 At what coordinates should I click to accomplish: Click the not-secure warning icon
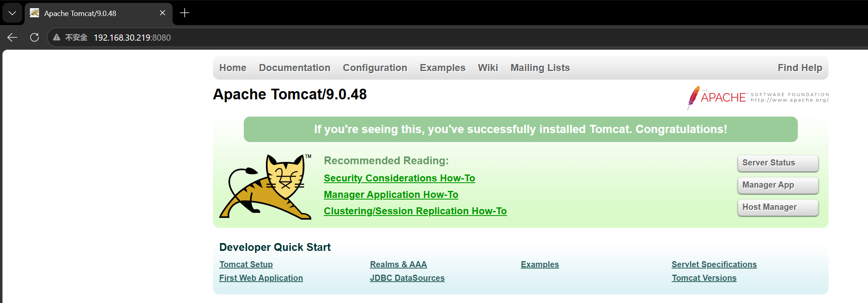point(57,37)
